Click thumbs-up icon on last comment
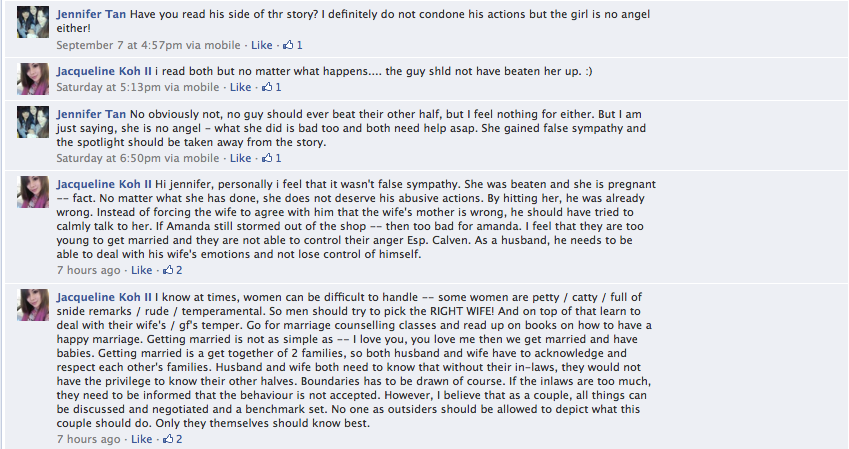The width and height of the screenshot is (849, 449). (168, 439)
